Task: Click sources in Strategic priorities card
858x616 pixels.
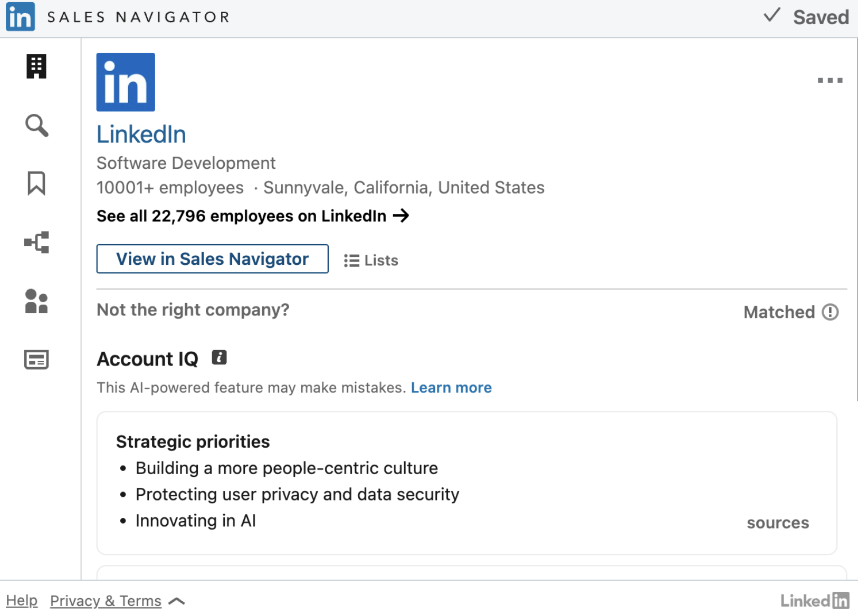Action: coord(777,523)
